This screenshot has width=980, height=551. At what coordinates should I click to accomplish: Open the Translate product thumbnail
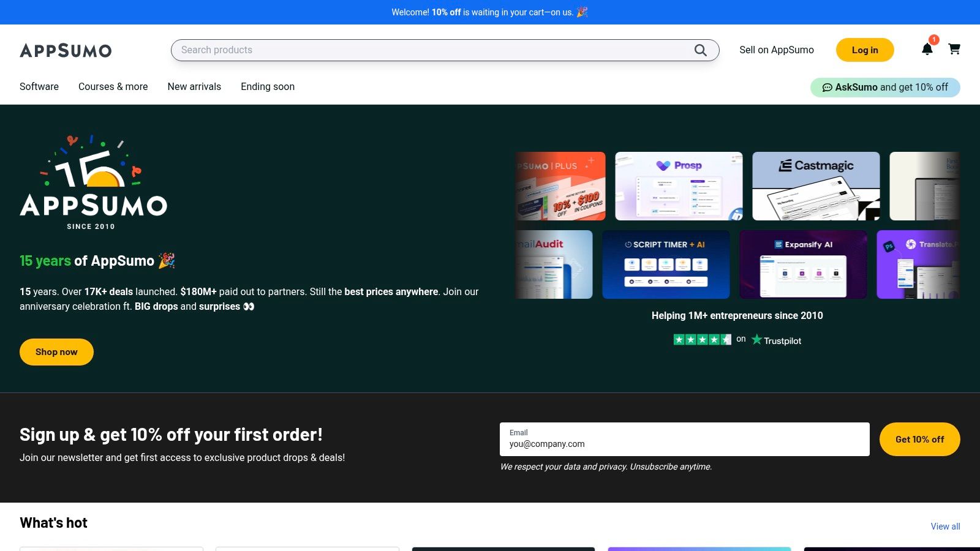pyautogui.click(x=918, y=264)
